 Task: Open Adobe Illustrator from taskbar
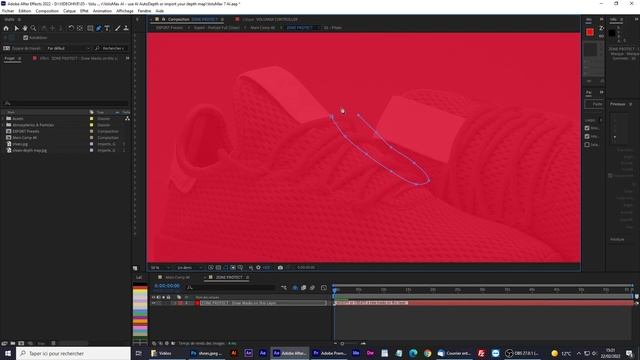click(234, 353)
